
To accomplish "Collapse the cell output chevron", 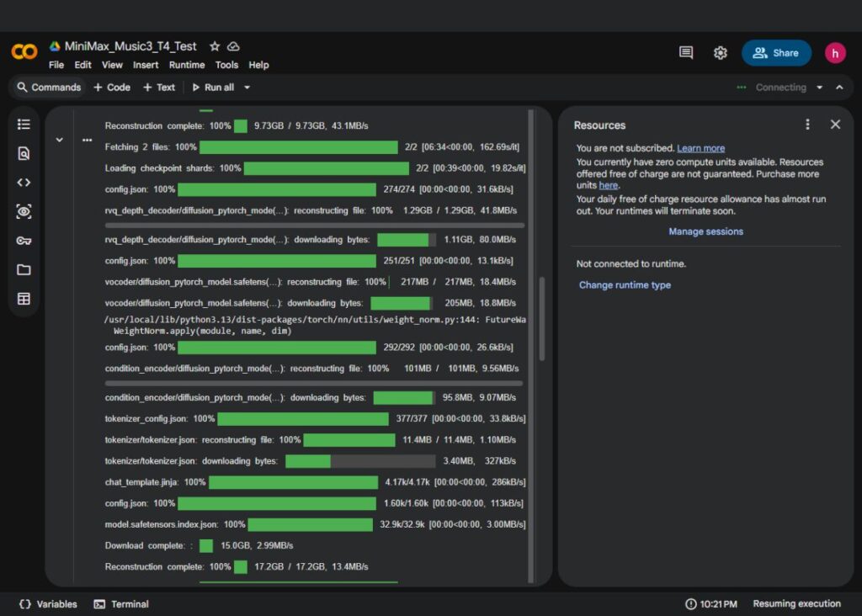I will click(x=60, y=141).
